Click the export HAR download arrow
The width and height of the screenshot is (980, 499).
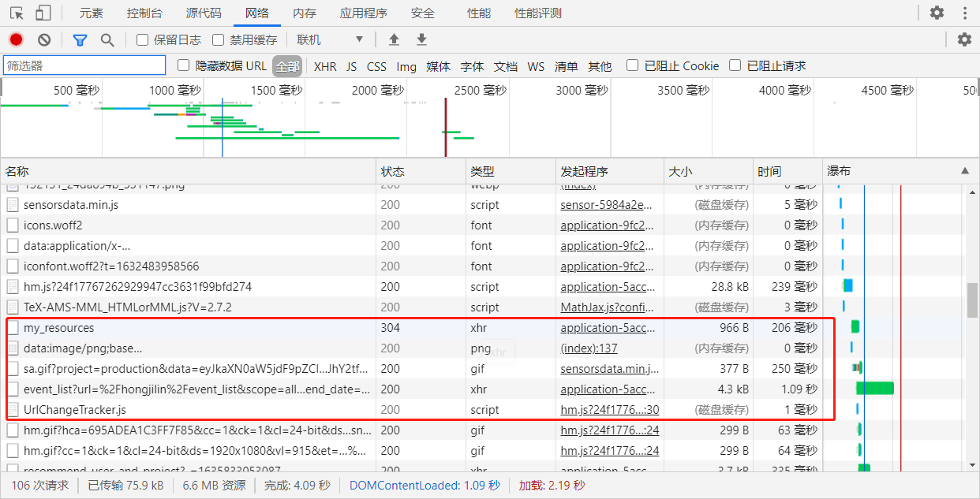(421, 39)
